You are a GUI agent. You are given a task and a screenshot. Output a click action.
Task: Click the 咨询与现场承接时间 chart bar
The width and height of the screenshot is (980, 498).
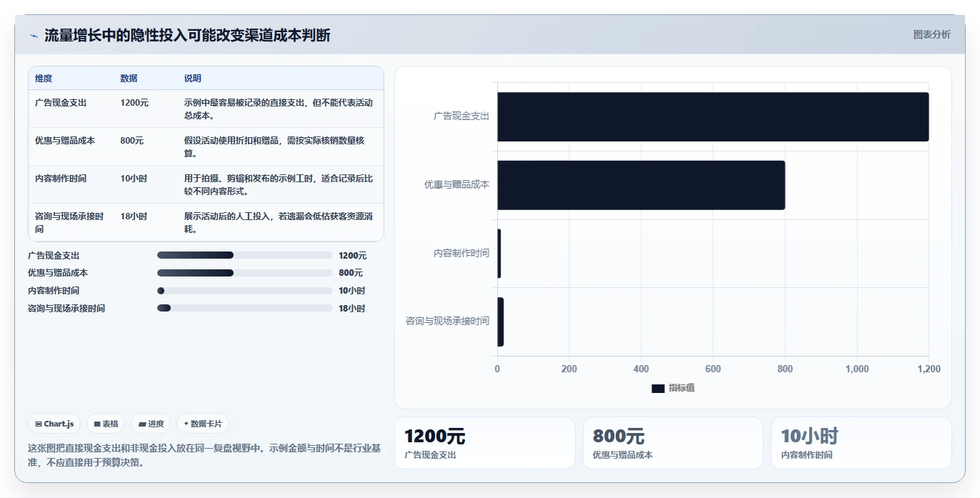pos(501,322)
